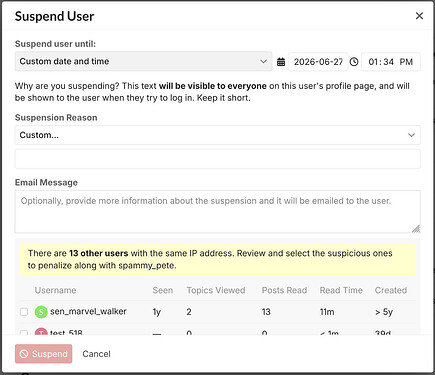This screenshot has height=375, width=435.
Task: Click the '13 other users' bold text
Action: (99, 253)
